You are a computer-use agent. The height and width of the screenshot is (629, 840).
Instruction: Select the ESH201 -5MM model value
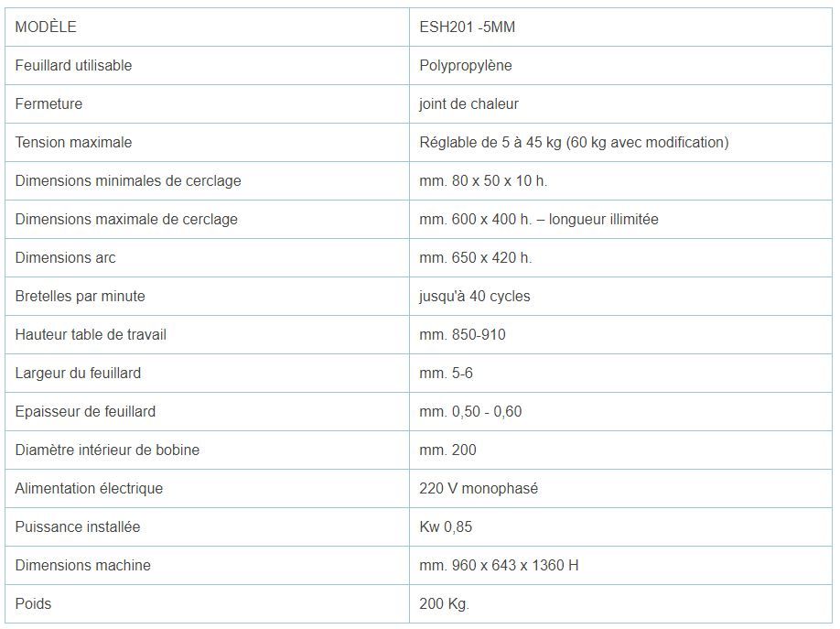(x=467, y=27)
